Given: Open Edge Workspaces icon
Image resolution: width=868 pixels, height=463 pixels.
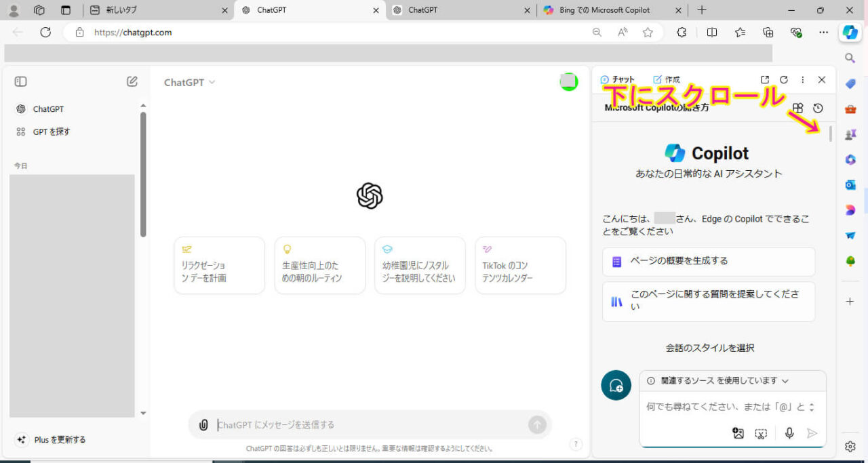Looking at the screenshot, I should 39,10.
